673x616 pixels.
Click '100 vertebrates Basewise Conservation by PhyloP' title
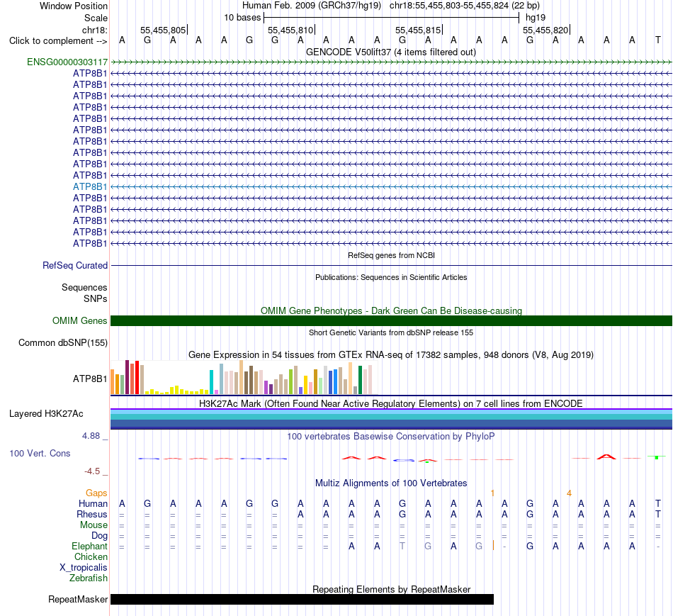point(391,437)
